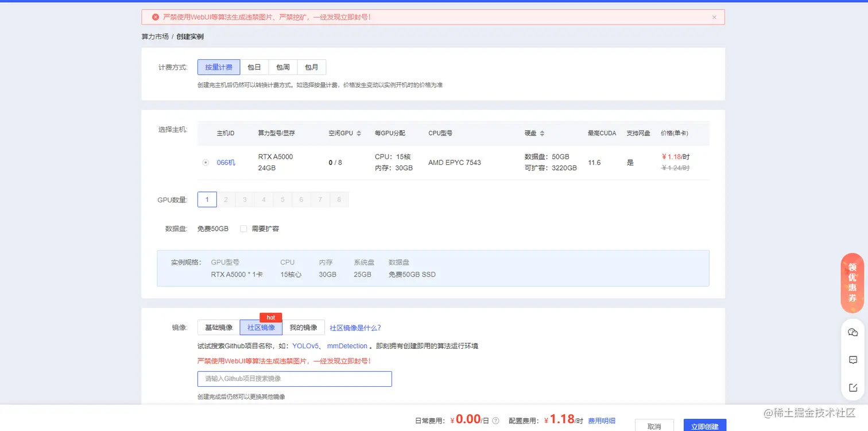Choose GPU数量 3

tap(245, 199)
